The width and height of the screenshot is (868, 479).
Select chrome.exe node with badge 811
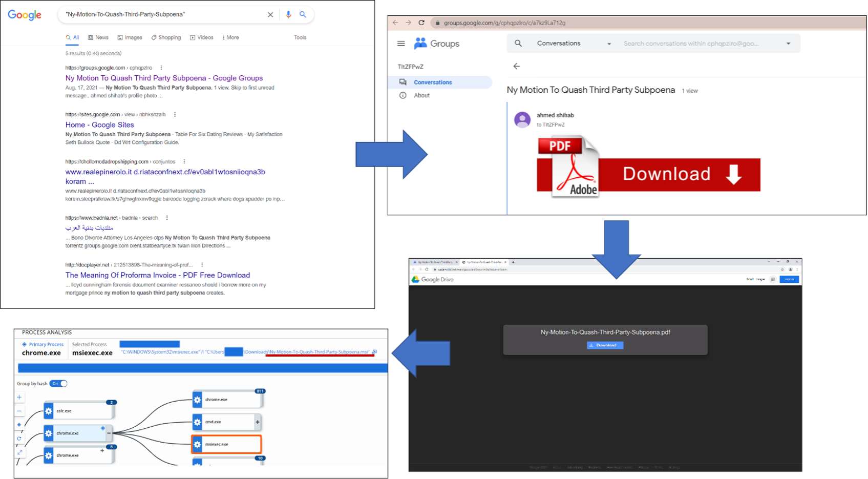[227, 400]
